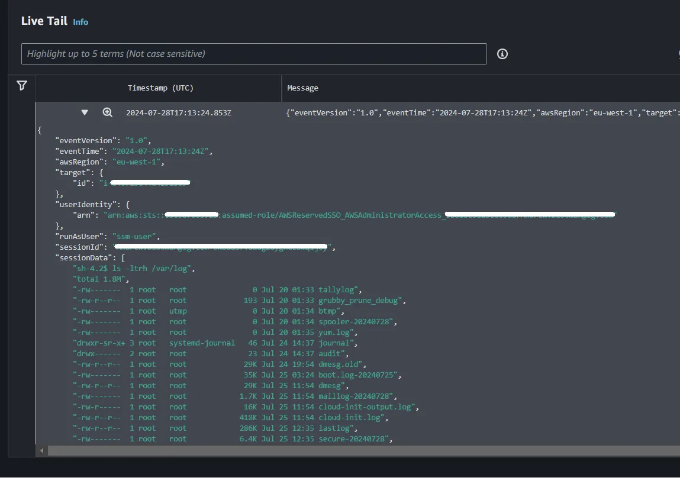
Task: Open the filter funnel icon
Action: coord(22,86)
